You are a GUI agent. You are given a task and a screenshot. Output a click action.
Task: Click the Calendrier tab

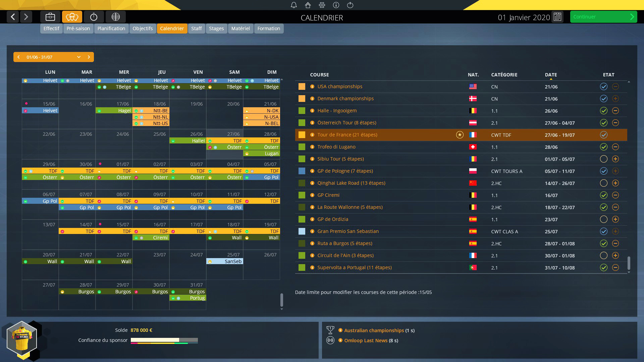click(x=172, y=28)
